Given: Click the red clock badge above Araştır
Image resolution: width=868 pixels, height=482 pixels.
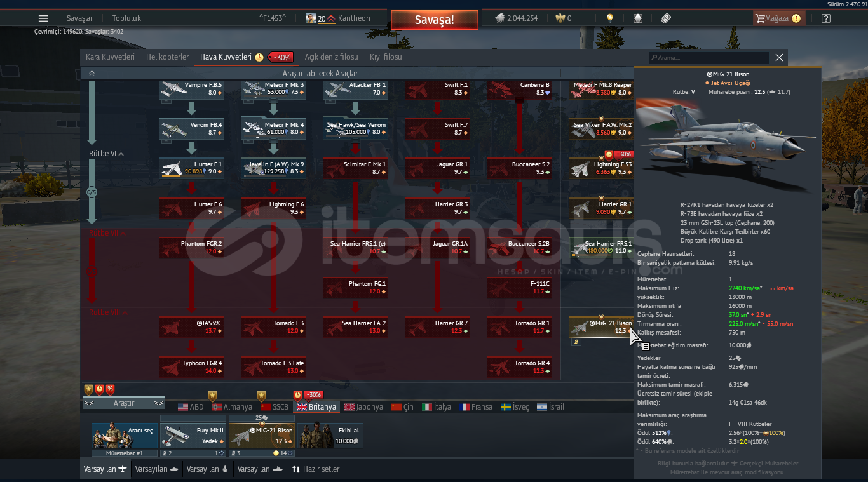Looking at the screenshot, I should (99, 389).
